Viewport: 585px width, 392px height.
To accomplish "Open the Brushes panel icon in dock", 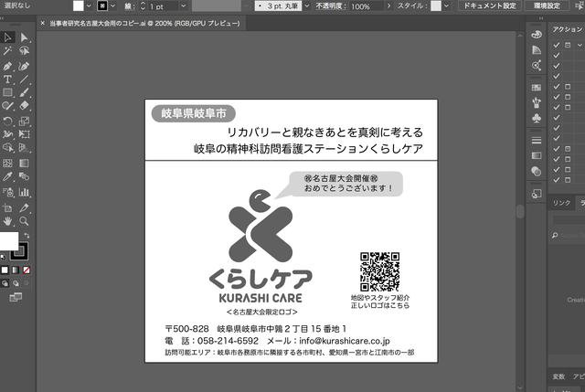I will point(537,102).
